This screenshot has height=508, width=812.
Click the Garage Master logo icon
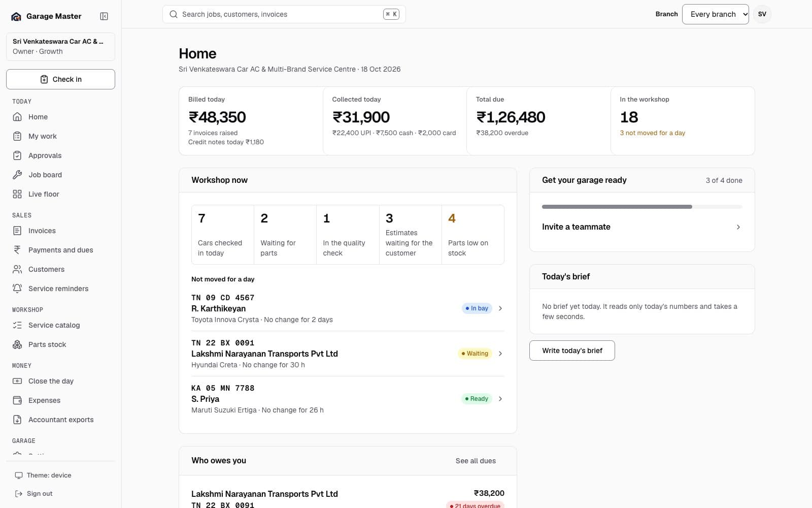pos(16,16)
